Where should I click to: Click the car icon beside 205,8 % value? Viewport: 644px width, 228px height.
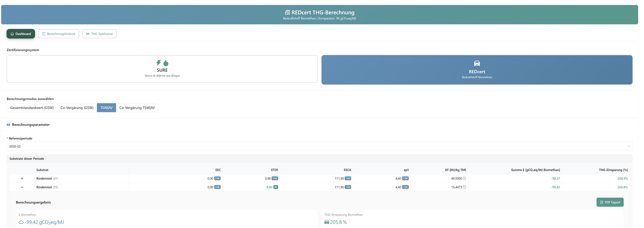pos(327,222)
